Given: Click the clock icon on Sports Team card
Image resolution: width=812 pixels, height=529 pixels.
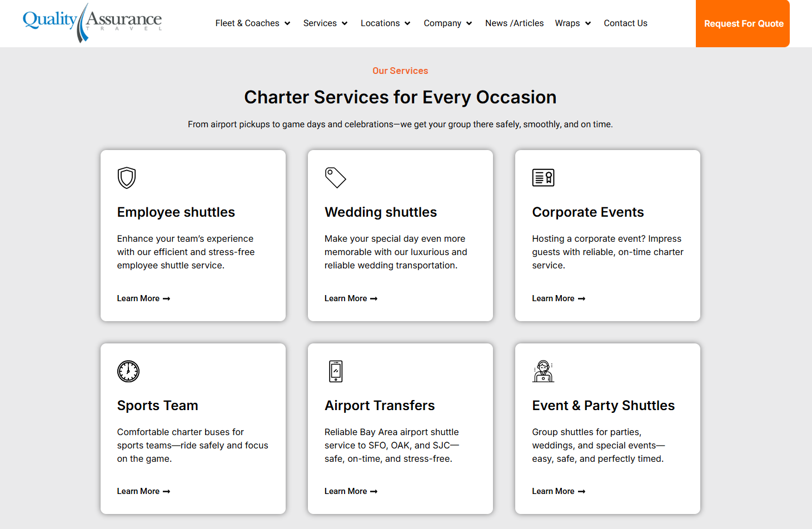Looking at the screenshot, I should pos(128,371).
